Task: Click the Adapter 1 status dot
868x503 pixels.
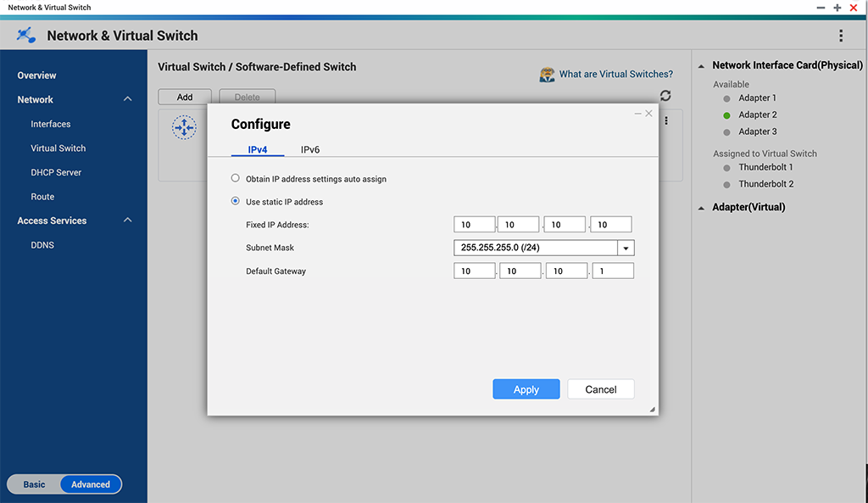Action: tap(726, 98)
